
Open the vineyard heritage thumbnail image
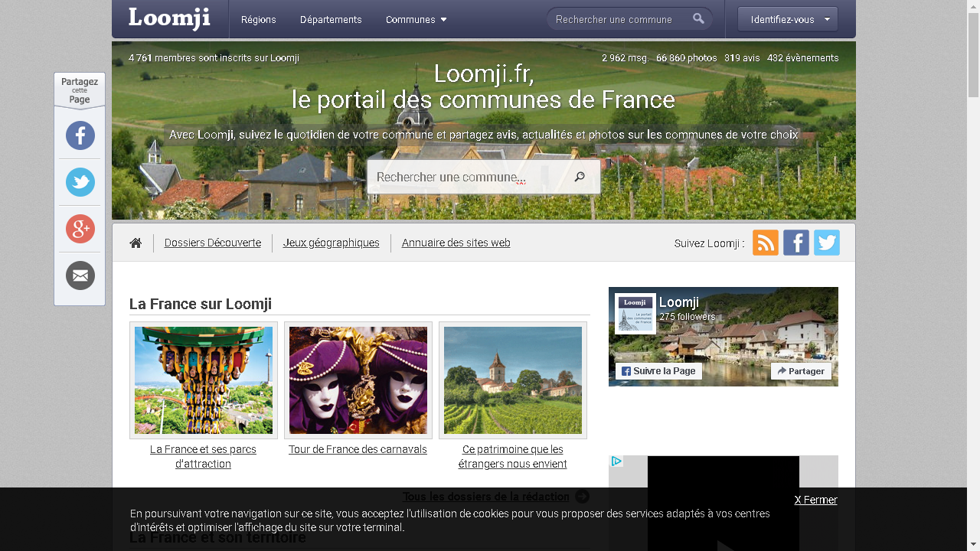tap(513, 380)
